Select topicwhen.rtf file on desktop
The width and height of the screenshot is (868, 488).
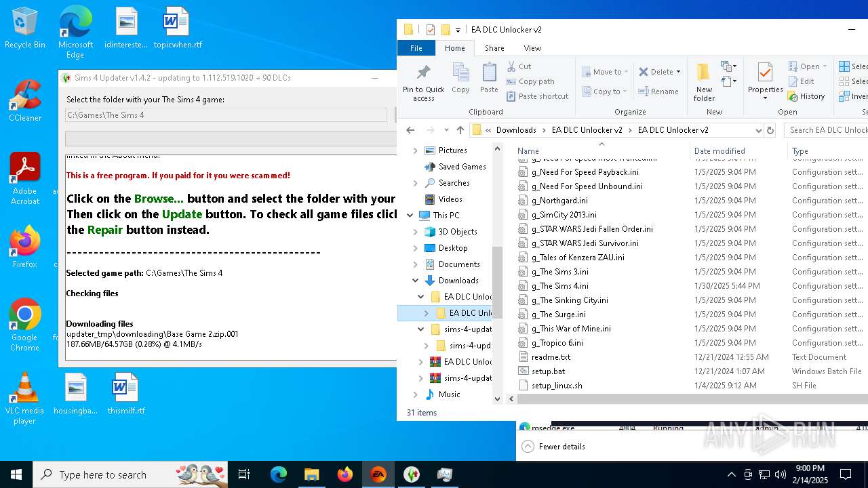(x=178, y=29)
